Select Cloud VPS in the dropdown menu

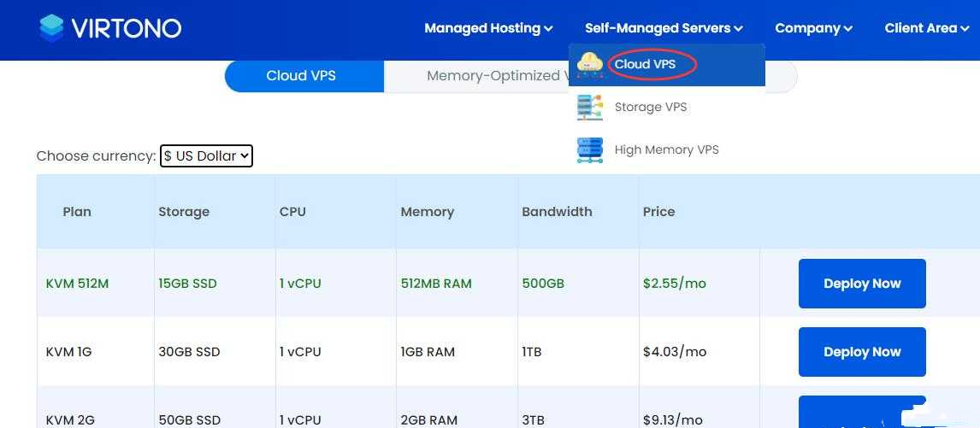(x=667, y=64)
